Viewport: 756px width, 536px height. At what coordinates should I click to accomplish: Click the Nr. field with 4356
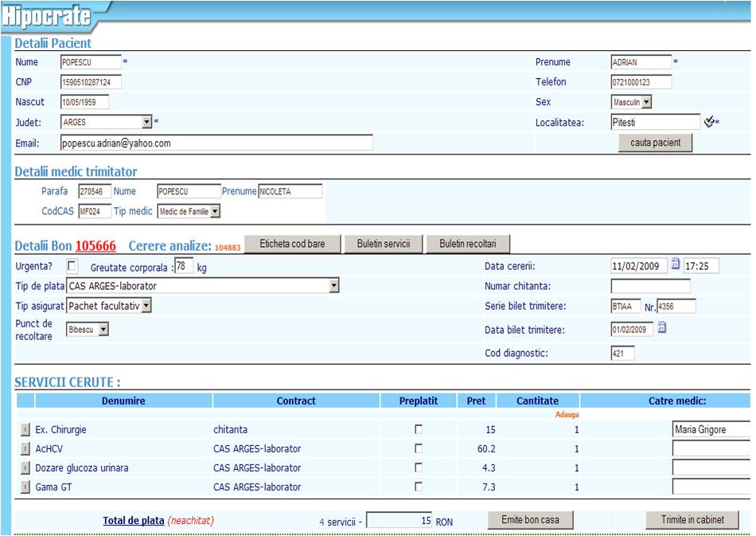(x=676, y=307)
